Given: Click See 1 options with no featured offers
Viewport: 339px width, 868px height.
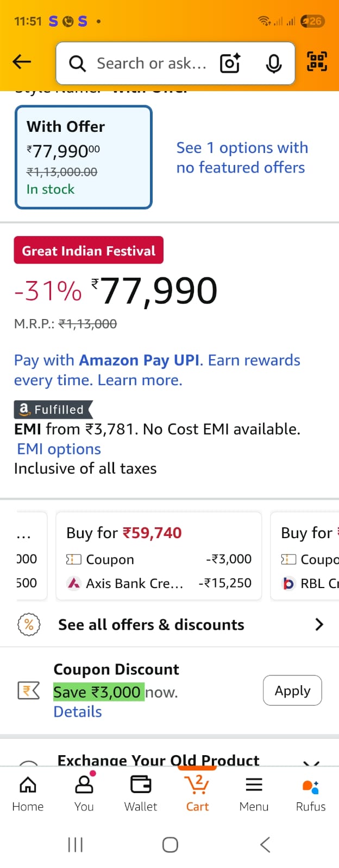Looking at the screenshot, I should [242, 157].
